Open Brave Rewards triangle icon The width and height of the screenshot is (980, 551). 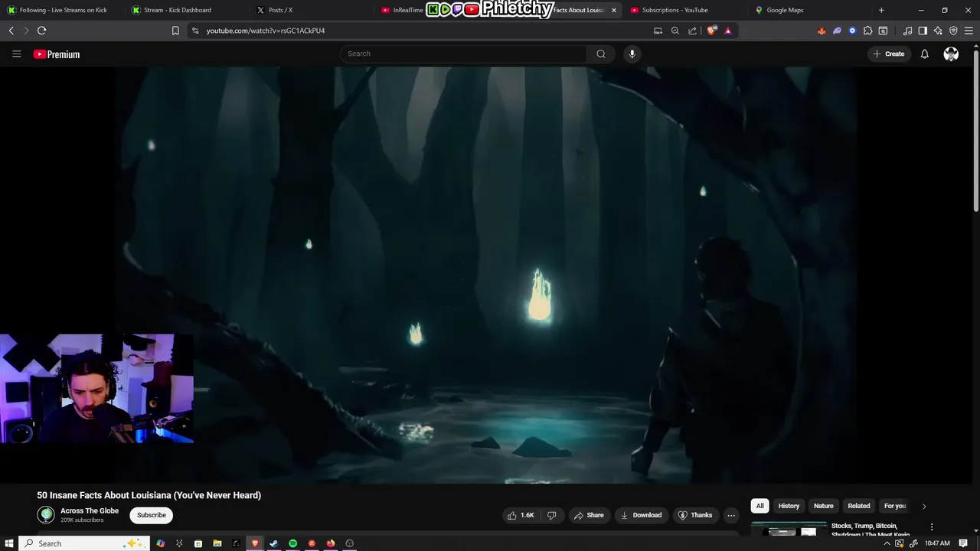point(727,31)
